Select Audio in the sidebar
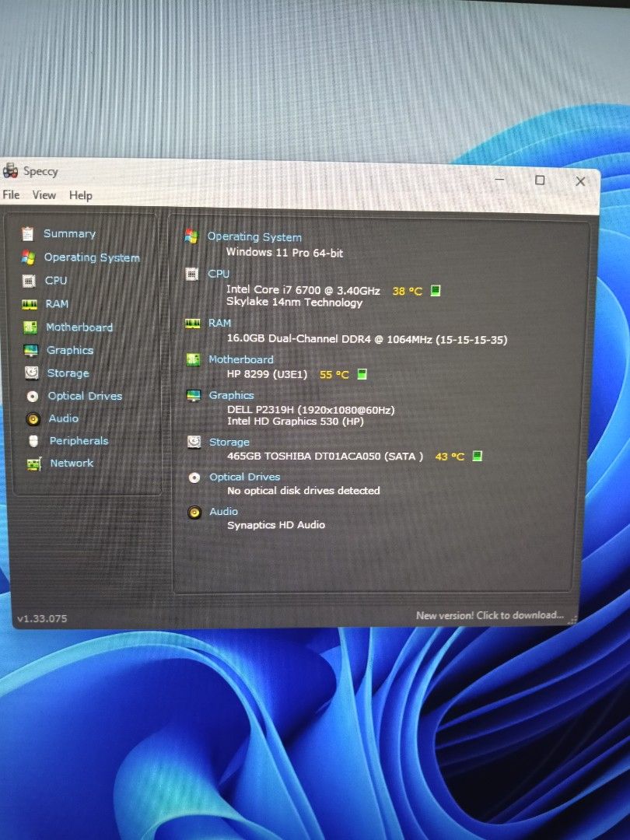The image size is (630, 840). tap(63, 418)
